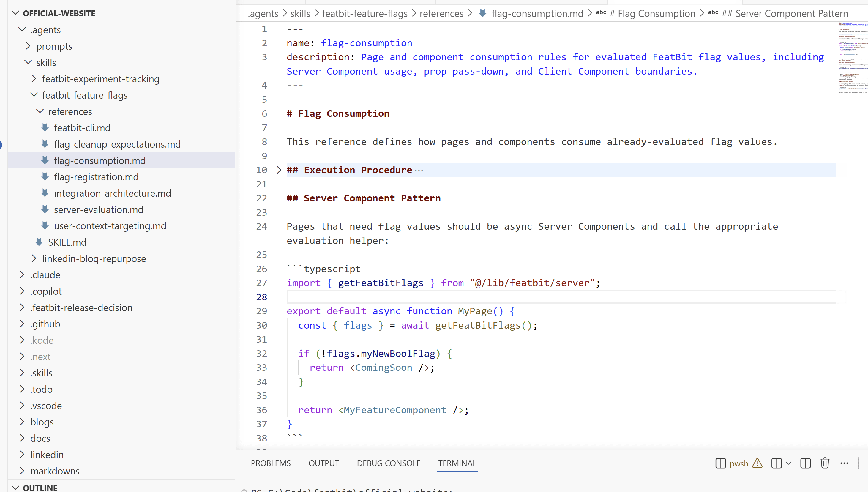Viewport: 868px width, 492px height.
Task: Click the .agents breadcrumb segment
Action: [x=263, y=13]
